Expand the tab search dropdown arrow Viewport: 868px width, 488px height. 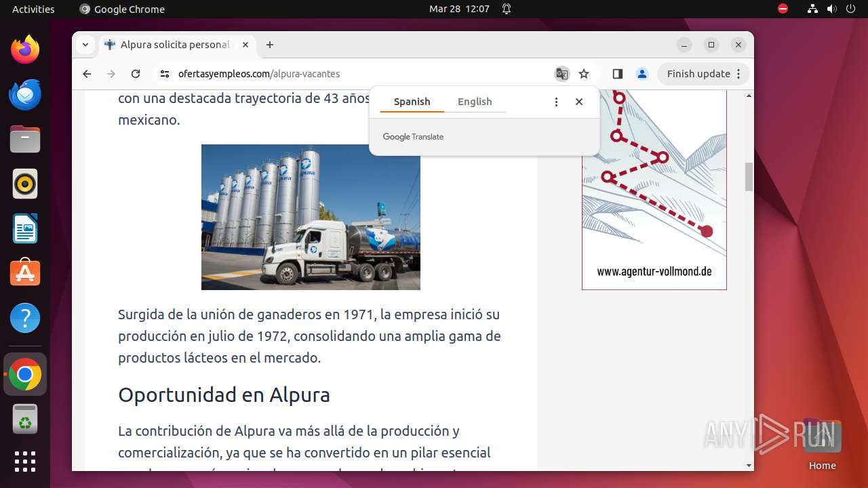tap(85, 45)
